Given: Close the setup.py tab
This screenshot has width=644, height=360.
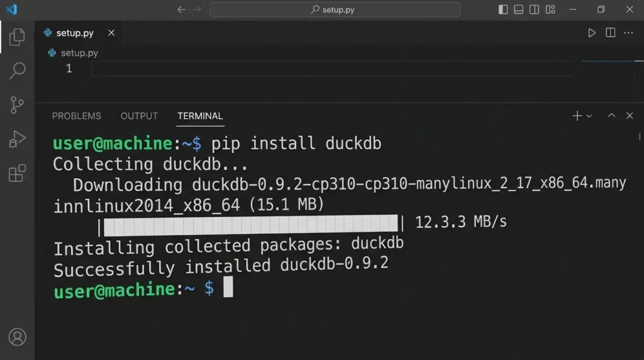Looking at the screenshot, I should [111, 33].
